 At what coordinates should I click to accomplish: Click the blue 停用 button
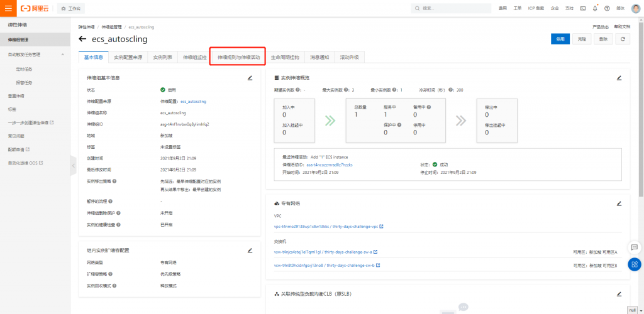(x=560, y=39)
